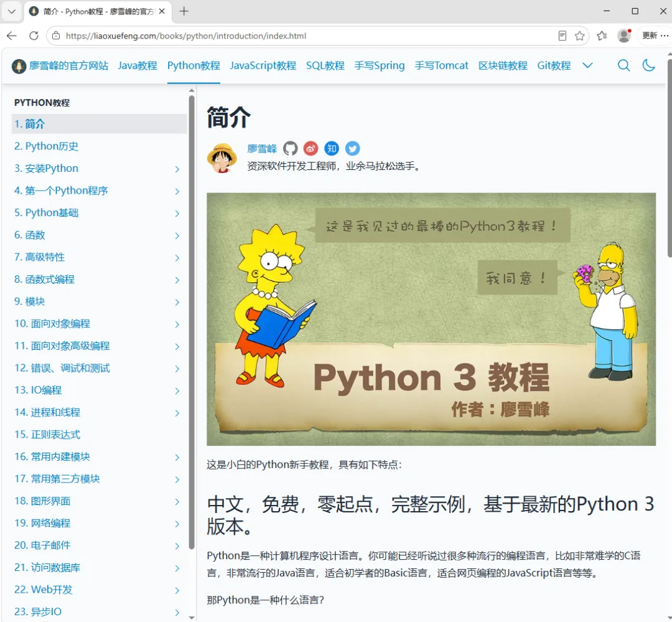Open the Zhihu profile icon
Image resolution: width=672 pixels, height=622 pixels.
coord(332,148)
